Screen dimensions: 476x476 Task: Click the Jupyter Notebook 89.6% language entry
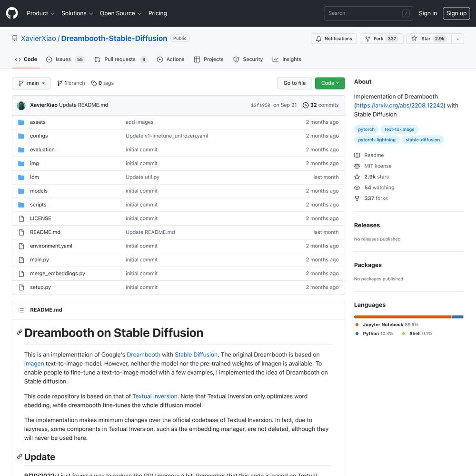387,325
